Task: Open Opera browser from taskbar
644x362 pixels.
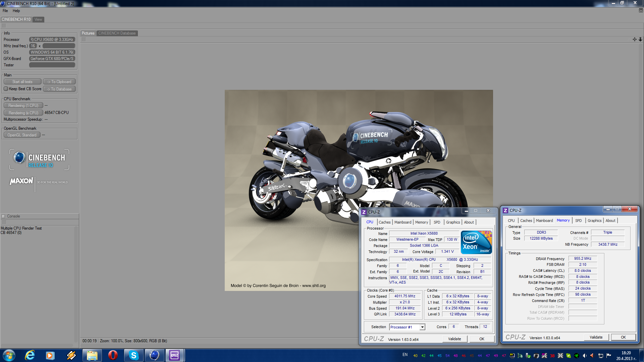Action: click(113, 355)
